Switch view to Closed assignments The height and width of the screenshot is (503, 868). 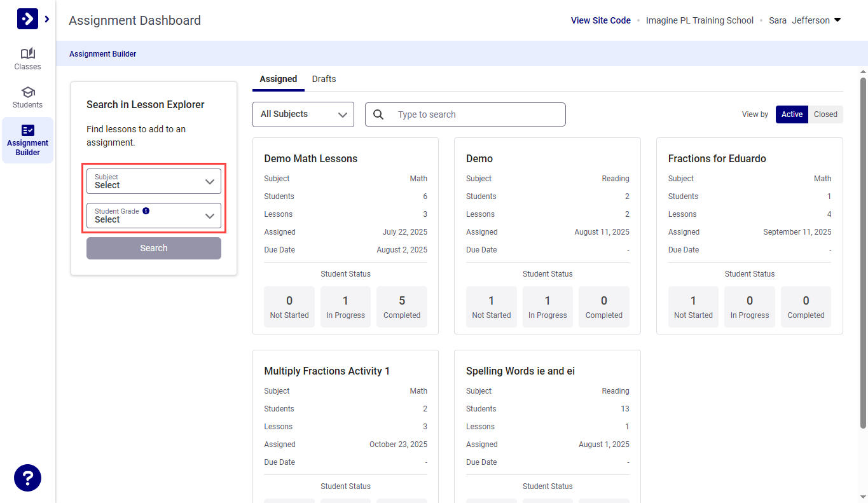coord(825,114)
